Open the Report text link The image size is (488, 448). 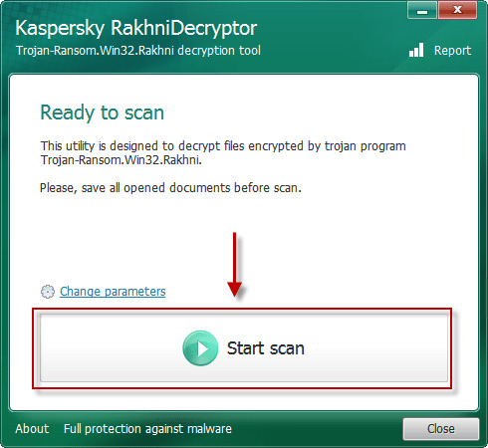click(x=452, y=51)
